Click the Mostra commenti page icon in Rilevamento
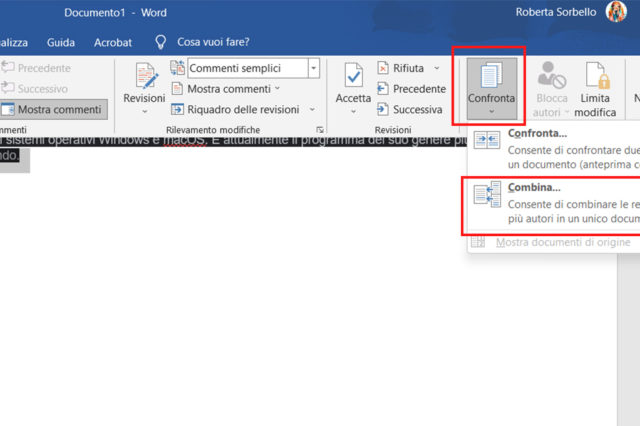Image resolution: width=640 pixels, height=426 pixels. coord(177,89)
